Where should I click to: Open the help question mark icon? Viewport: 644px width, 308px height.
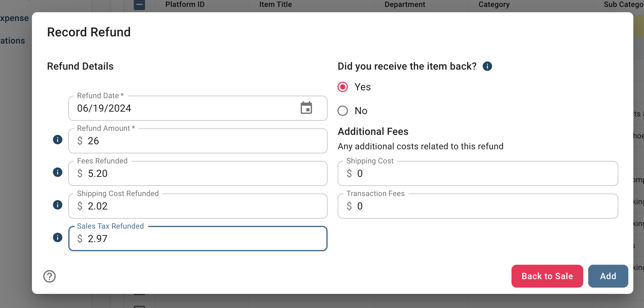pos(49,276)
